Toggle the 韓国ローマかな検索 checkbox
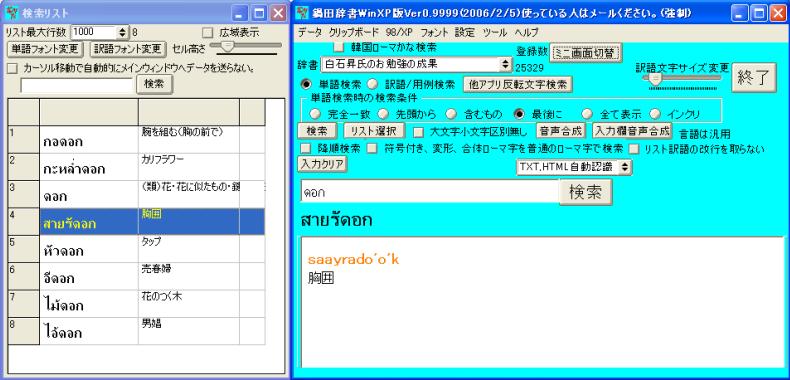Image resolution: width=790 pixels, height=380 pixels. [340, 48]
